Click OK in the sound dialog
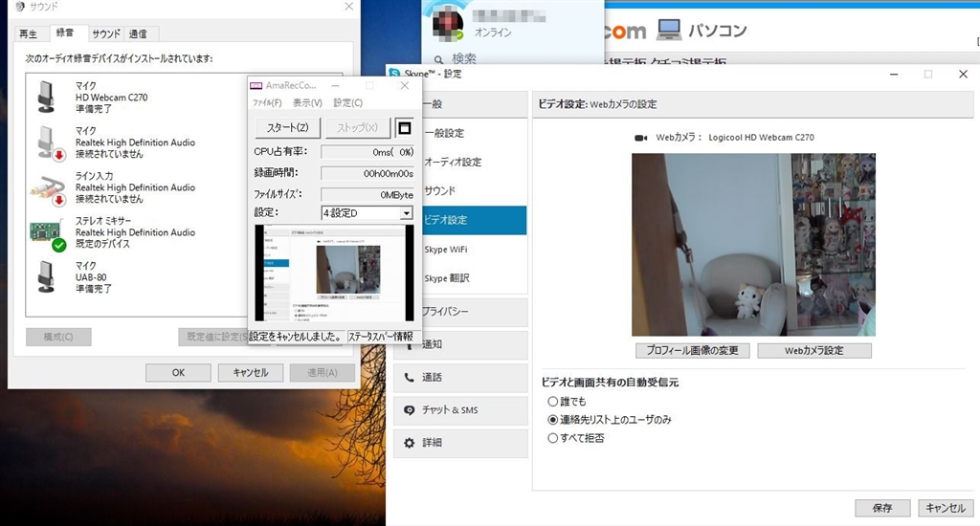980x526 pixels. 178,373
